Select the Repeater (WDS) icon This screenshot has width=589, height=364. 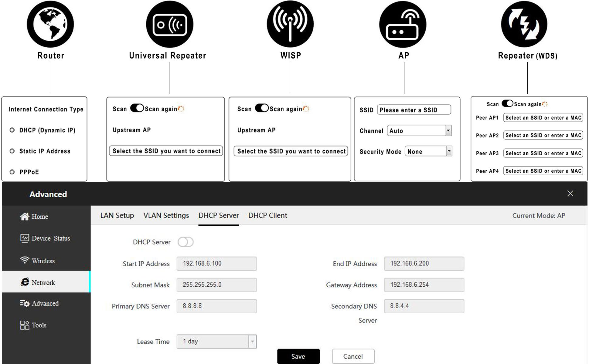[524, 24]
